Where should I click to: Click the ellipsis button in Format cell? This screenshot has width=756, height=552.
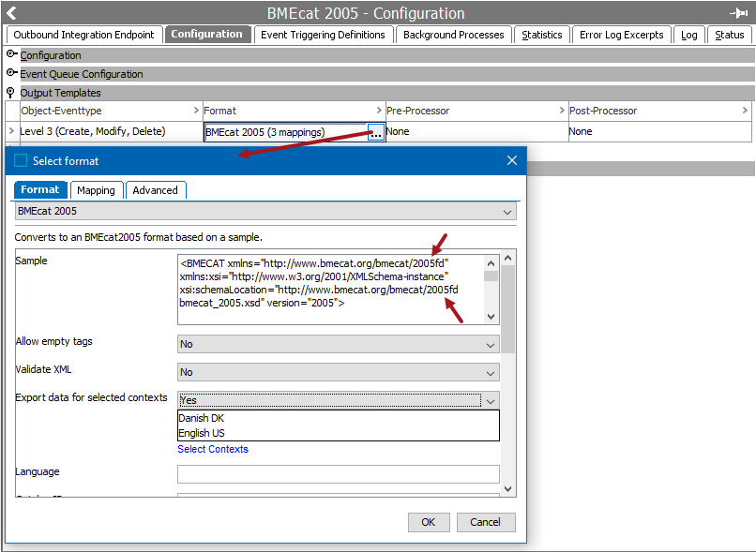pyautogui.click(x=375, y=132)
